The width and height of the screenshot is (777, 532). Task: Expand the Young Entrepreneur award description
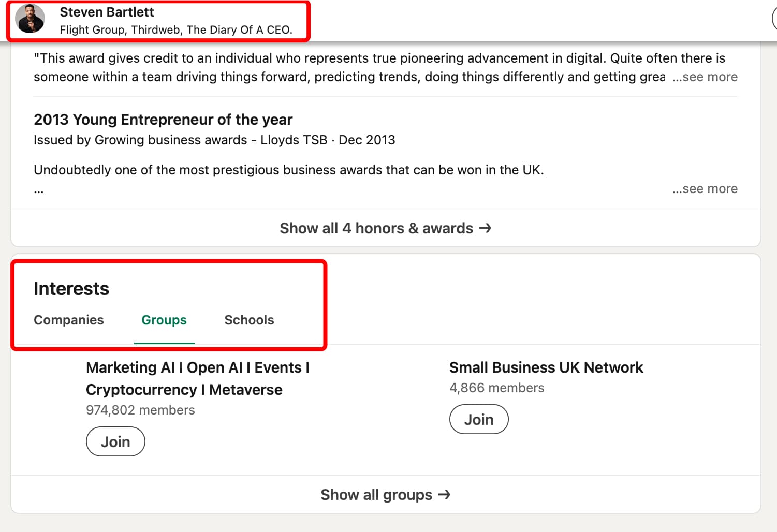(705, 188)
